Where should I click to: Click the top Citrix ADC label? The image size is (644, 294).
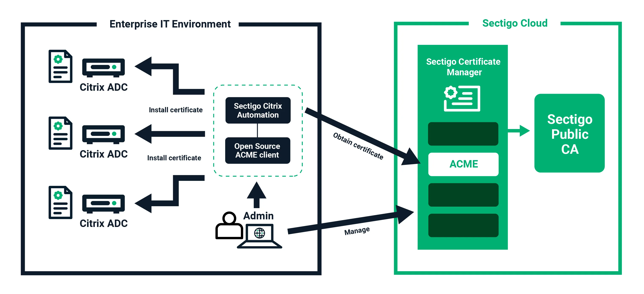tap(104, 87)
